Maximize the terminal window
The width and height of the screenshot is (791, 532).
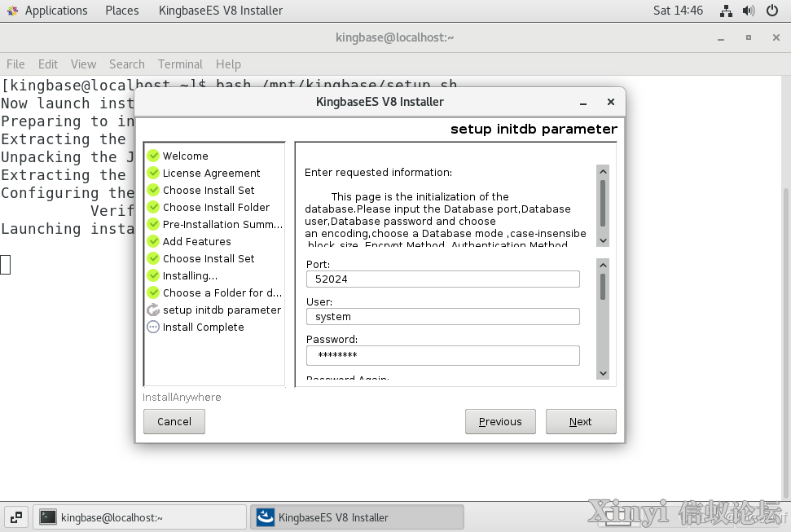coord(749,37)
